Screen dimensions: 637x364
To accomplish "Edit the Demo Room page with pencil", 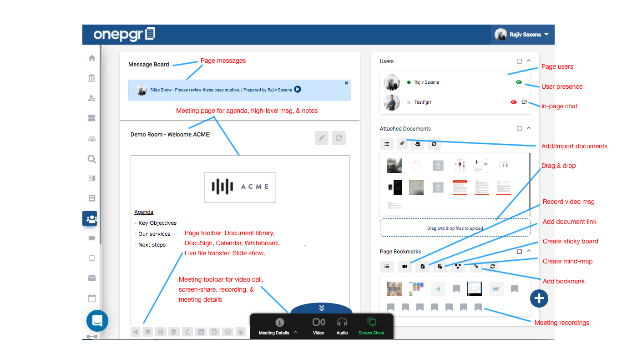I will pos(322,138).
